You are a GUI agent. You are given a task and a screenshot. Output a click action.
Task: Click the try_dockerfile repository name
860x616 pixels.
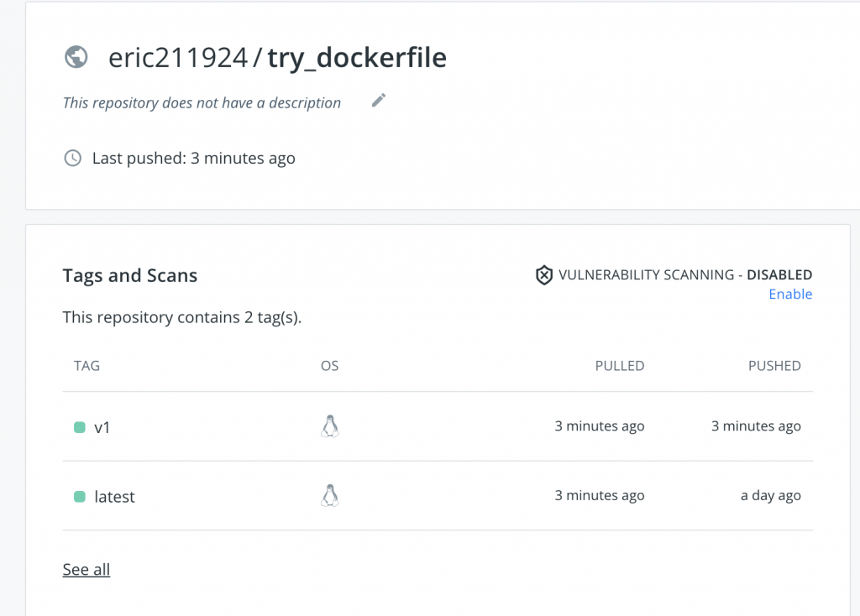click(357, 57)
